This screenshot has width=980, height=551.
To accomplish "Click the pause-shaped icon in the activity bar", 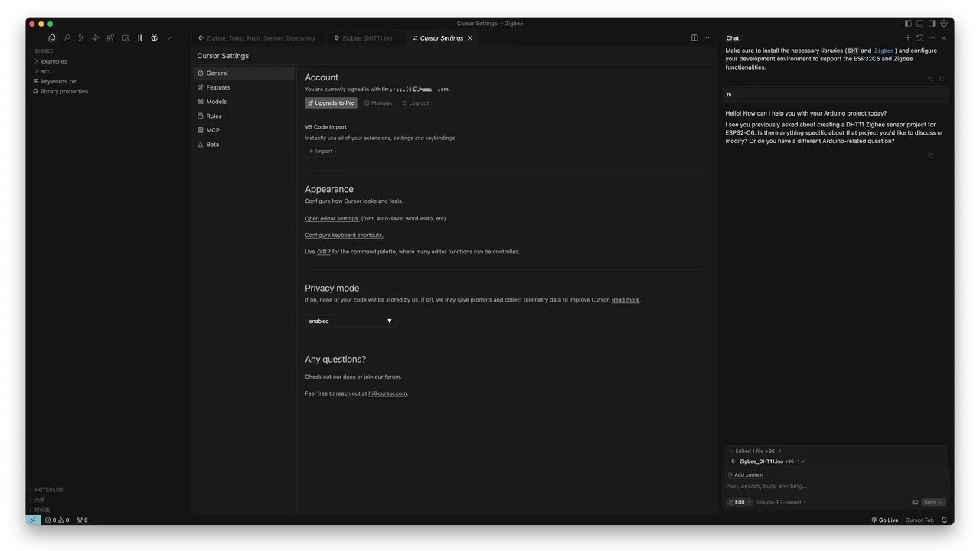I will point(139,37).
